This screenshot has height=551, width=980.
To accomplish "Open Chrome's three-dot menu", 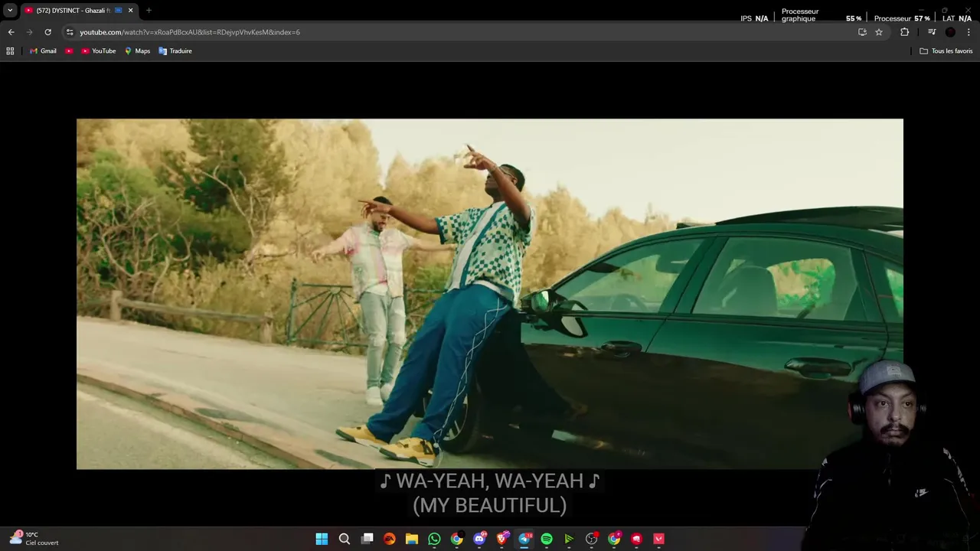I will pos(969,32).
